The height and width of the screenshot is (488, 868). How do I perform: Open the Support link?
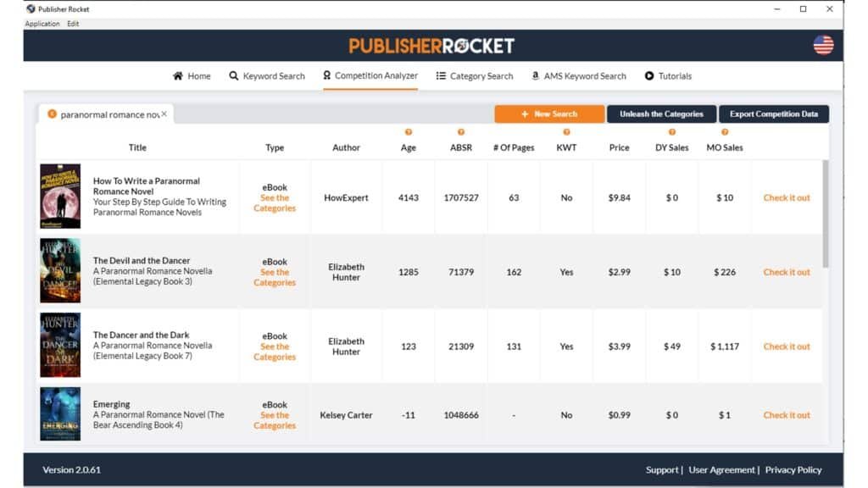pos(662,469)
